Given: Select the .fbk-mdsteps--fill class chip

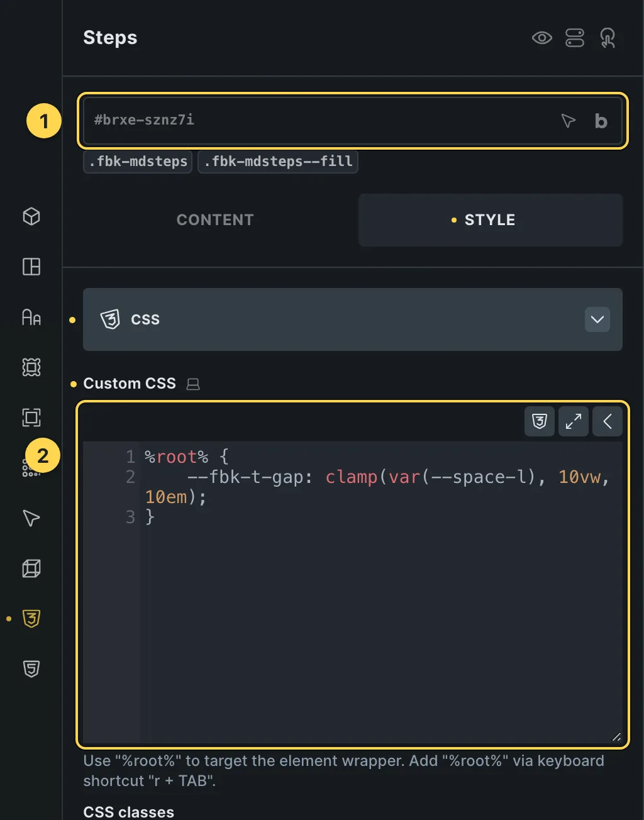Looking at the screenshot, I should coord(278,162).
